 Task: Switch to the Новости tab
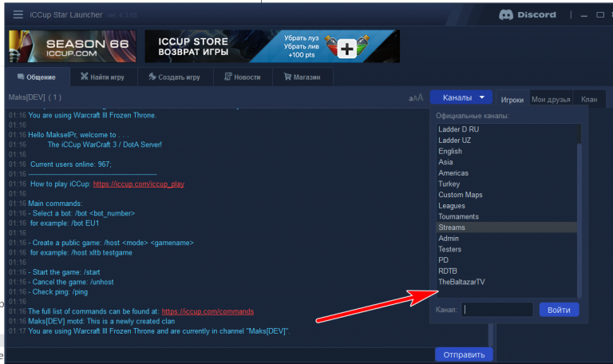243,77
